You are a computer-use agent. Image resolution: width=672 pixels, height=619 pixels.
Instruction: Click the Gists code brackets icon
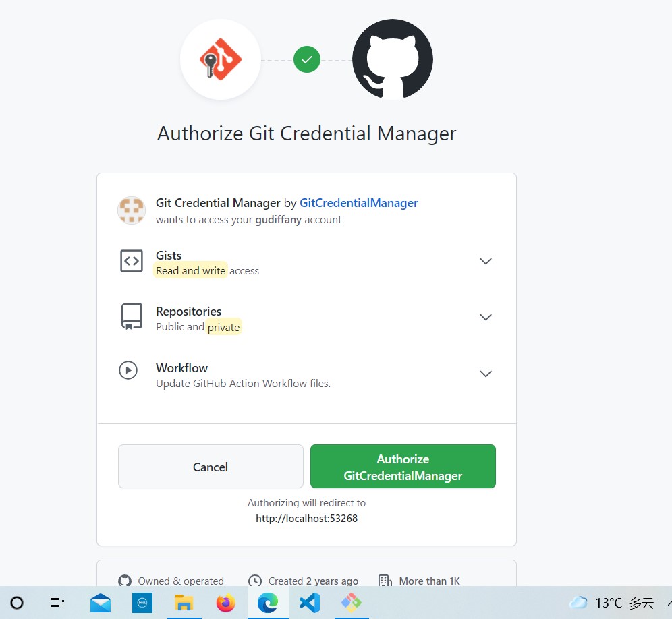(132, 261)
